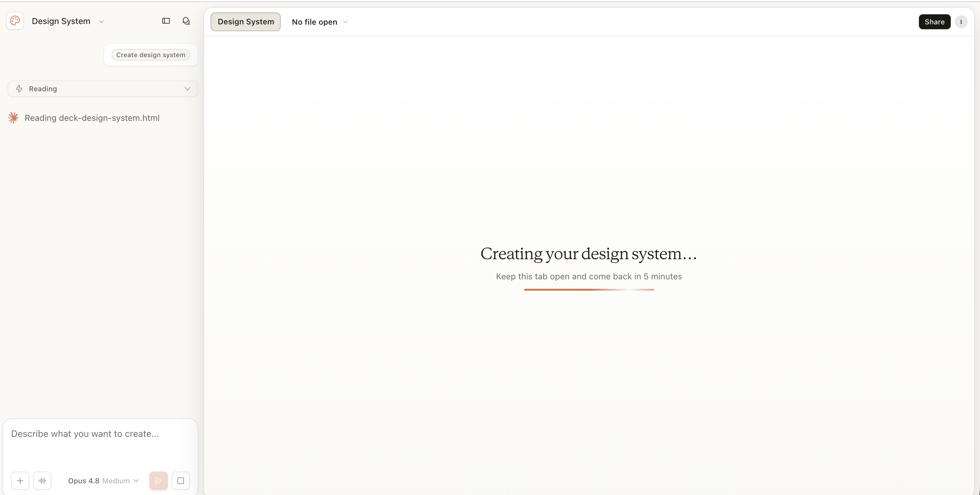Image resolution: width=980 pixels, height=495 pixels.
Task: Click the palette app logo icon
Action: (15, 21)
